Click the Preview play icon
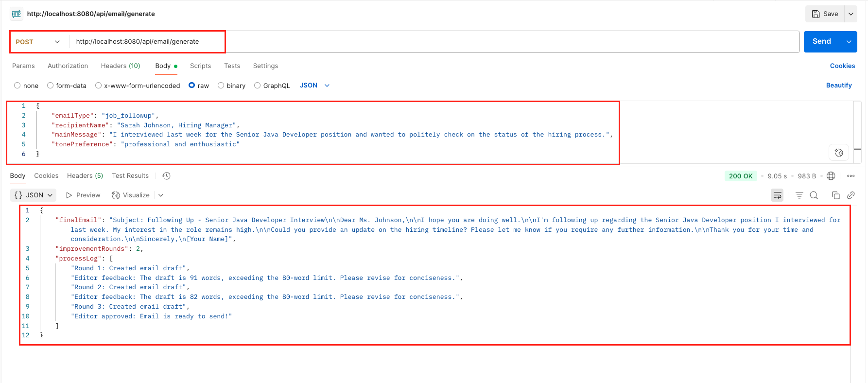This screenshot has width=868, height=383. click(x=69, y=195)
